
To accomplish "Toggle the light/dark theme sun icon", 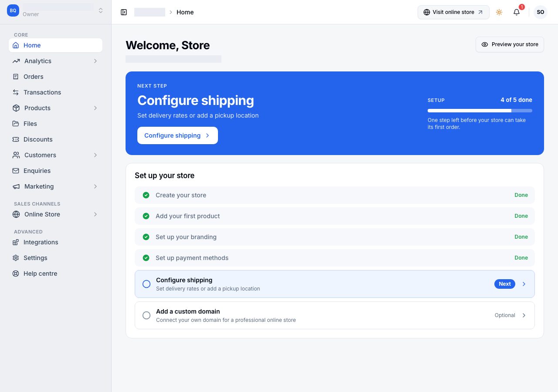I will pyautogui.click(x=499, y=12).
